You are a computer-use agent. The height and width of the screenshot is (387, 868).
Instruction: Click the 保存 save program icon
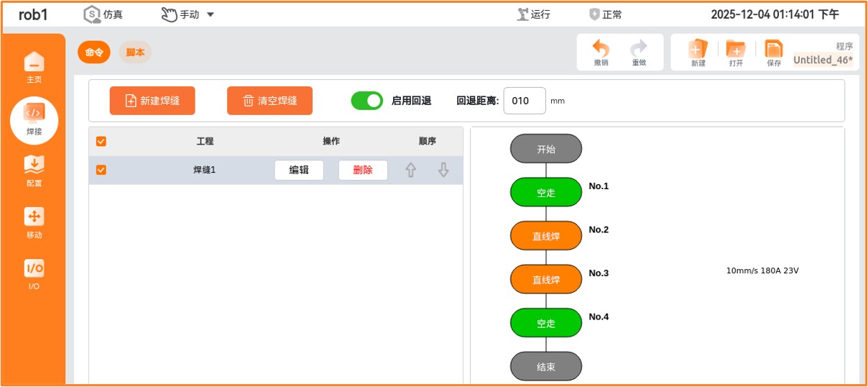773,50
